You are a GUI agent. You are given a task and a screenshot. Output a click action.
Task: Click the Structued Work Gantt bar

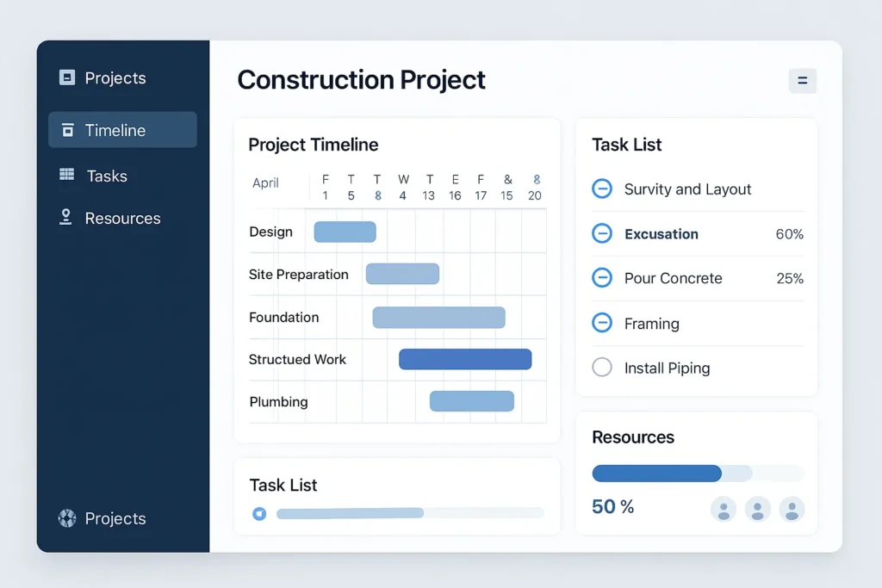[465, 359]
